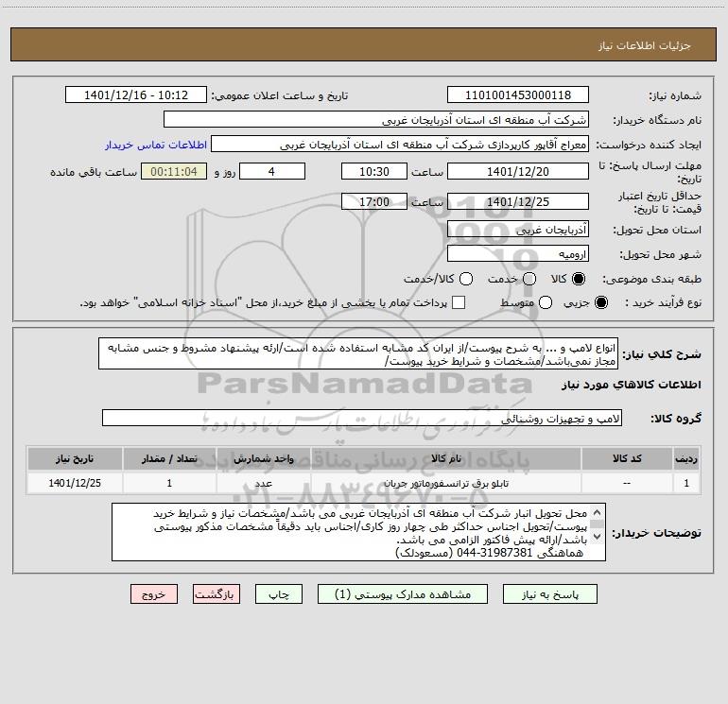Open اطلاعات تماس خریدار link
The height and width of the screenshot is (704, 728).
(x=156, y=145)
